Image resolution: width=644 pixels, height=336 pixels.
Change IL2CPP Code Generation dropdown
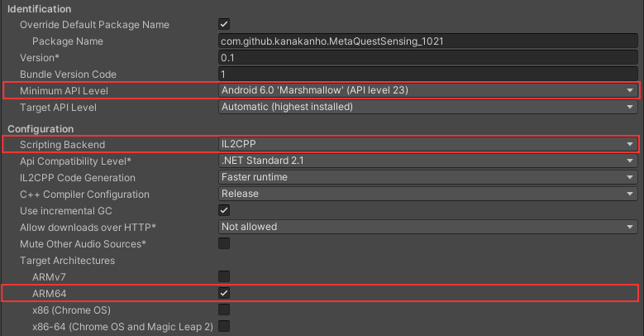point(427,177)
